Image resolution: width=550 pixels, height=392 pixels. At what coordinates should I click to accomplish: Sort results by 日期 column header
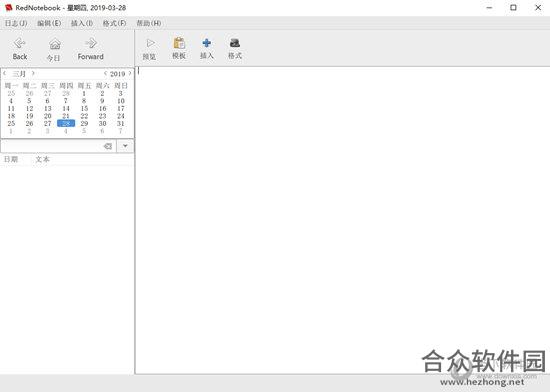(11, 159)
